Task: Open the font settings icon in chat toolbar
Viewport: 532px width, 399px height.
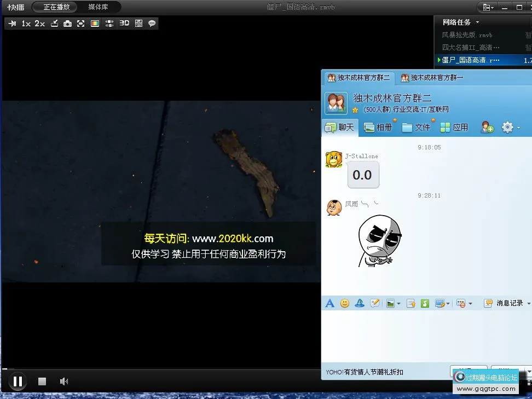Action: point(329,303)
